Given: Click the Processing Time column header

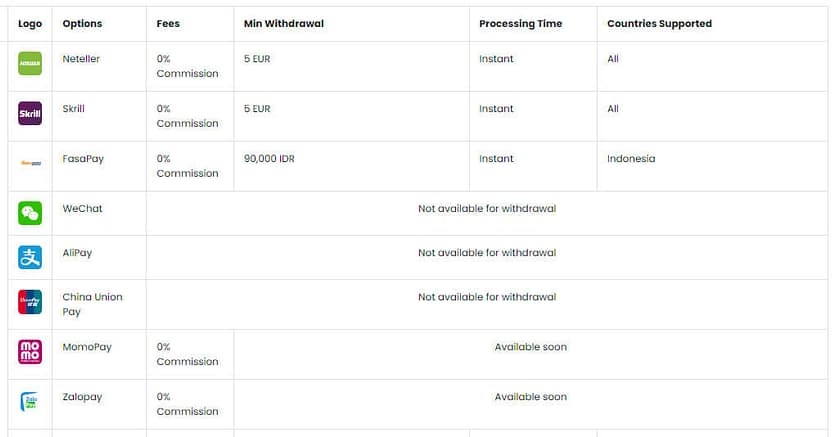Looking at the screenshot, I should [520, 24].
